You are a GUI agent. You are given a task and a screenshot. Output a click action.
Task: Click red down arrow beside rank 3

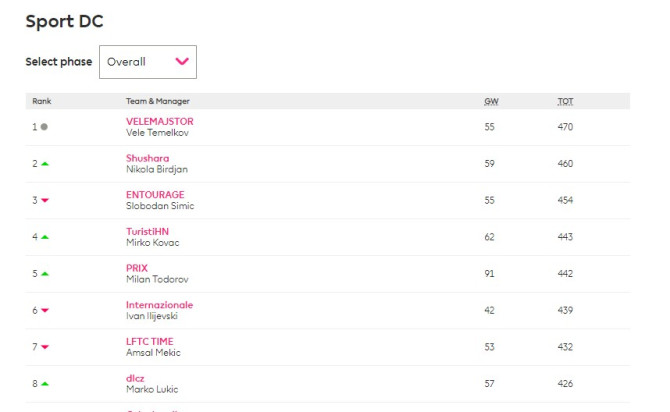(x=44, y=201)
